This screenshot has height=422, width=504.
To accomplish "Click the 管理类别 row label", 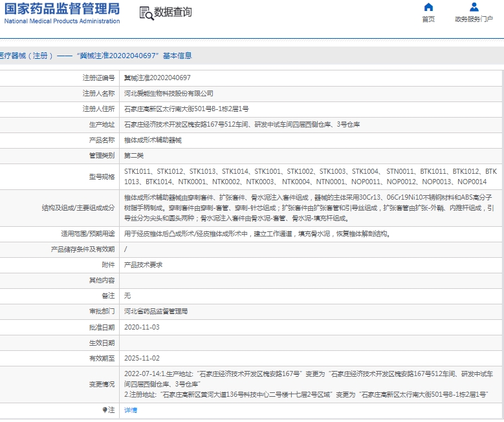I will pyautogui.click(x=102, y=156).
